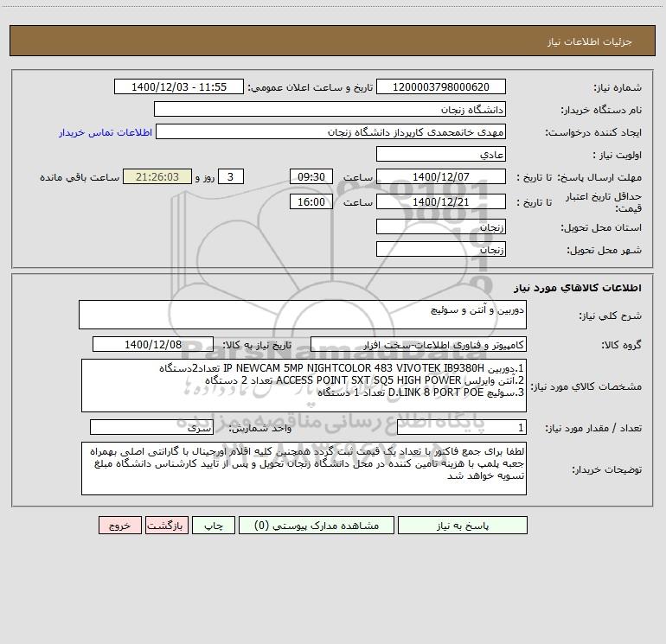
Task: Click the ساعت باقی مانده label
Action: tap(80, 177)
